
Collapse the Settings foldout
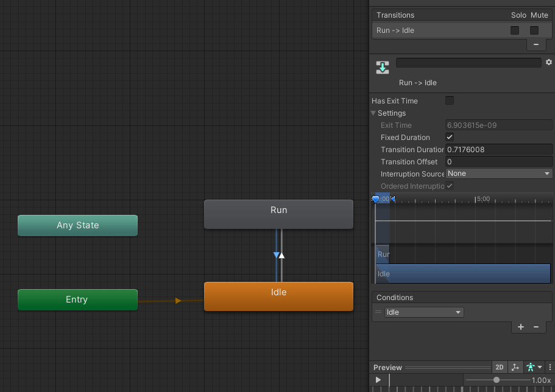(x=373, y=113)
